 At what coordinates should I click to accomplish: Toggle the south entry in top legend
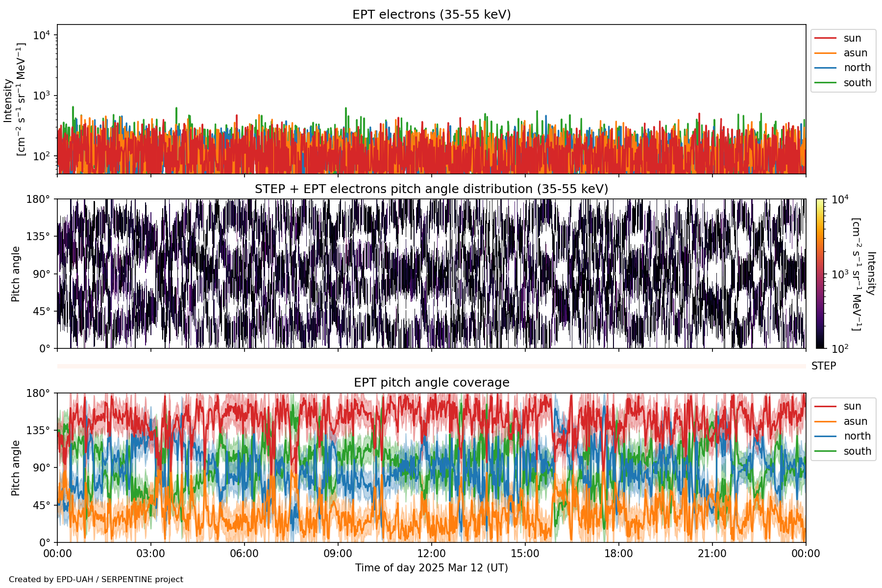[x=857, y=83]
